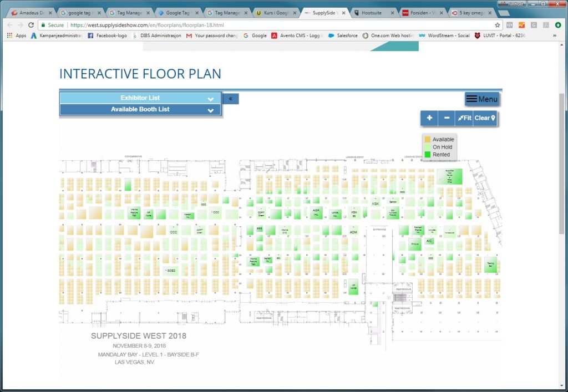Open the DIBS Administrasjon bookmark
Viewport: 568px width, 392px height.
(x=157, y=35)
